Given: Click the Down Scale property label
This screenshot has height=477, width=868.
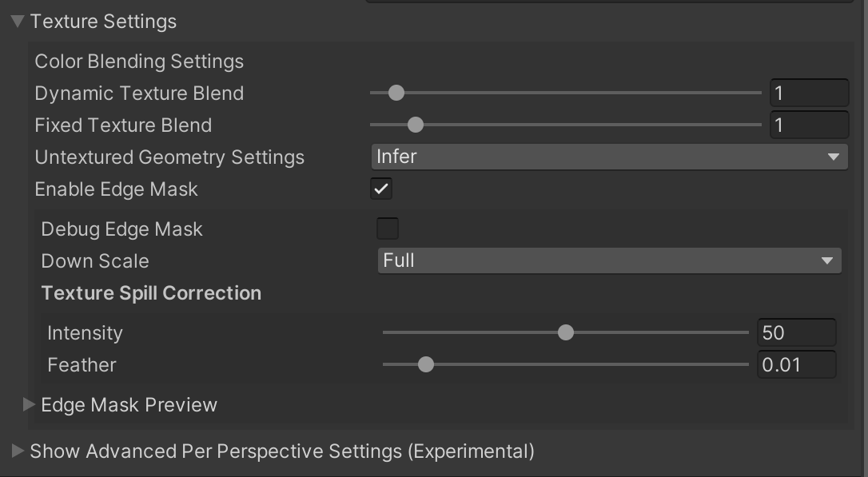Looking at the screenshot, I should click(x=94, y=260).
